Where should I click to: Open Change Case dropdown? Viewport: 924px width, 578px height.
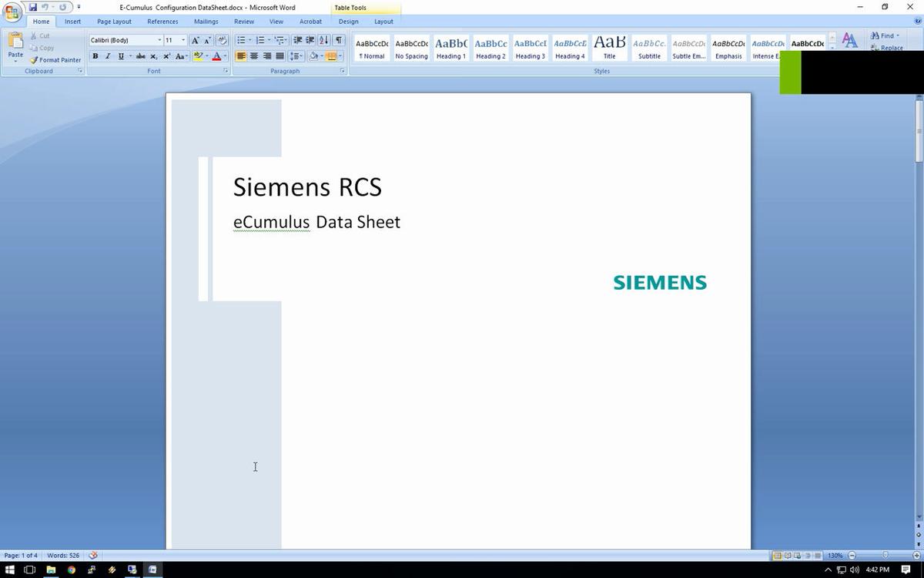click(x=181, y=56)
